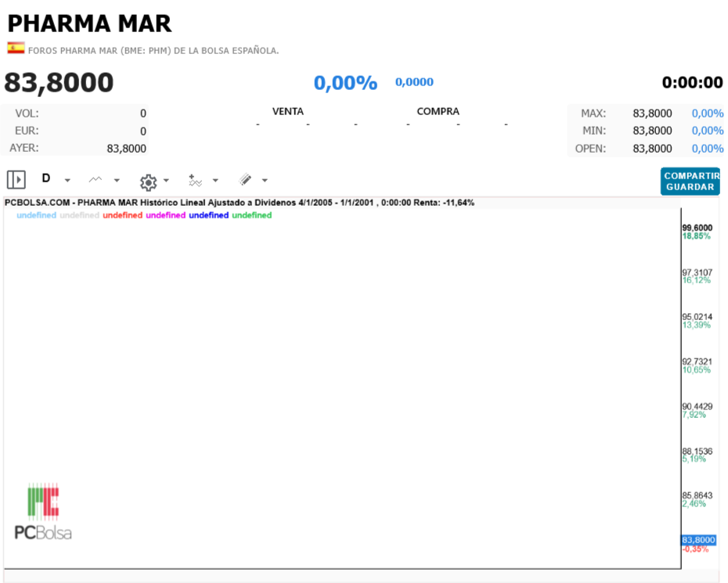Click the large 0,00% change value
The height and width of the screenshot is (583, 728).
coord(345,83)
